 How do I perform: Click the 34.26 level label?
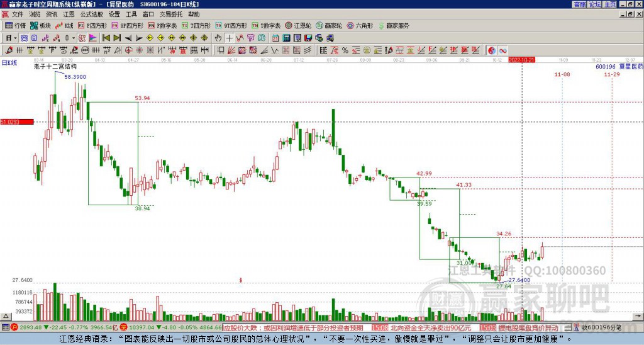(504, 234)
